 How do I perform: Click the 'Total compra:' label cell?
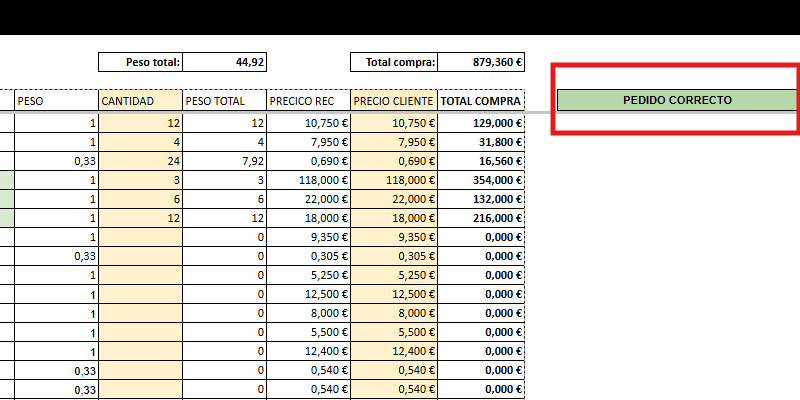click(x=394, y=62)
